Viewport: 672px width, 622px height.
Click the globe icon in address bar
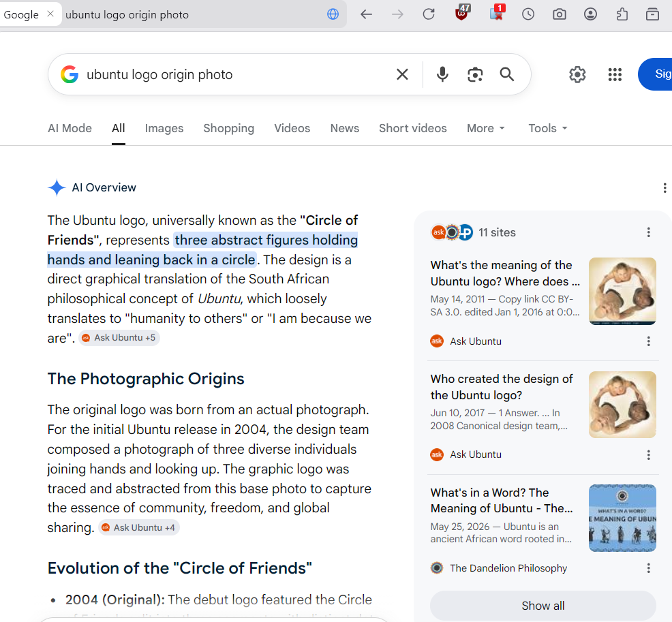pos(333,14)
